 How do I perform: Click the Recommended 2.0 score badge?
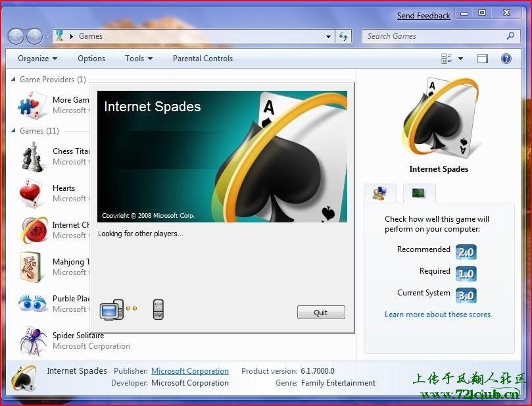point(466,252)
